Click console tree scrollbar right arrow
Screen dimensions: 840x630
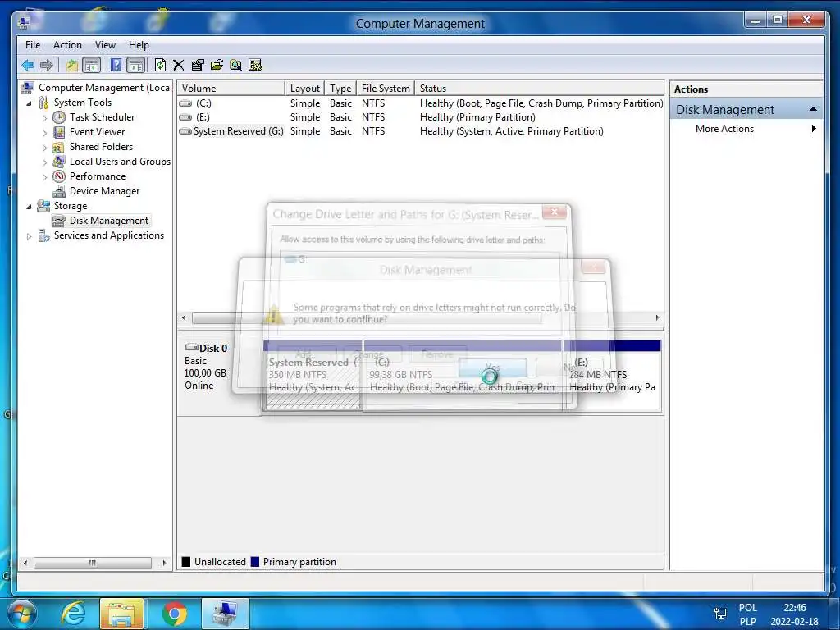pyautogui.click(x=164, y=563)
